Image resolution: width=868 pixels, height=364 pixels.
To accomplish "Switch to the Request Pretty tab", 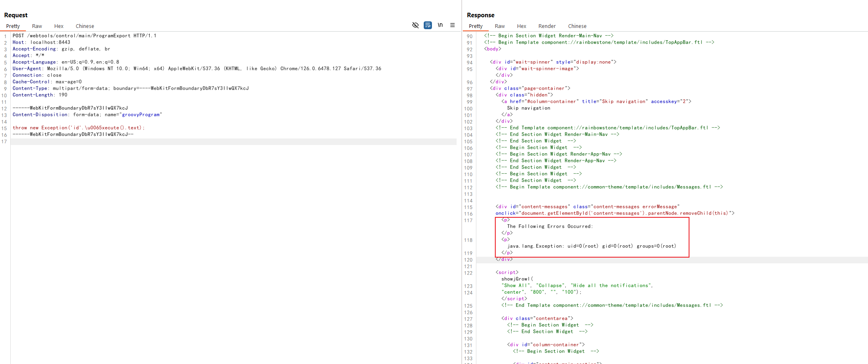I will click(13, 26).
